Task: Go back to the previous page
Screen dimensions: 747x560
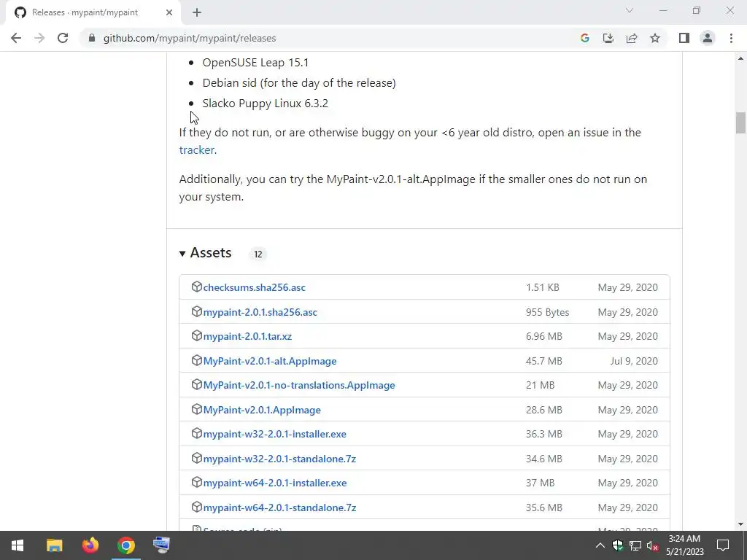Action: tap(16, 38)
